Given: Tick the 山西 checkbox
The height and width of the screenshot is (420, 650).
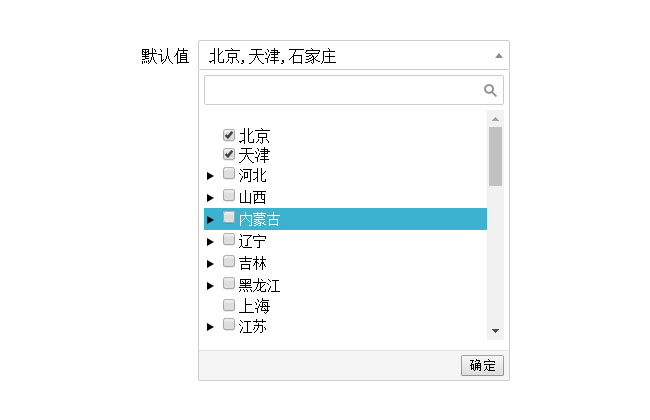Looking at the screenshot, I should tap(229, 196).
